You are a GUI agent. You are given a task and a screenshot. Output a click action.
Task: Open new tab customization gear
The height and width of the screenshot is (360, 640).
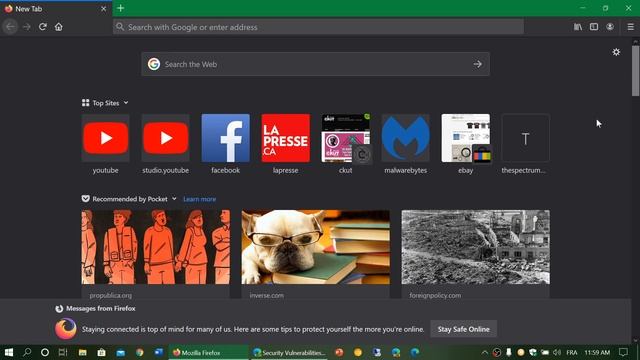click(616, 52)
